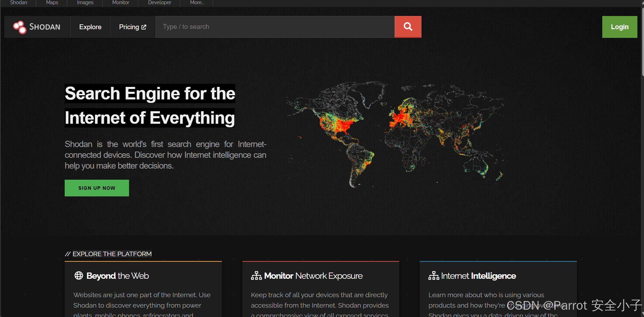Click the green Login button

620,27
